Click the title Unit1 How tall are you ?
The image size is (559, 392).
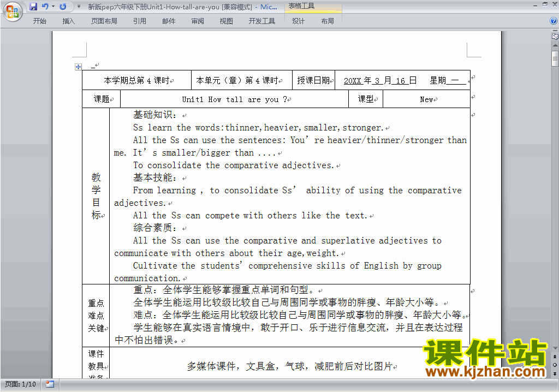tap(234, 99)
